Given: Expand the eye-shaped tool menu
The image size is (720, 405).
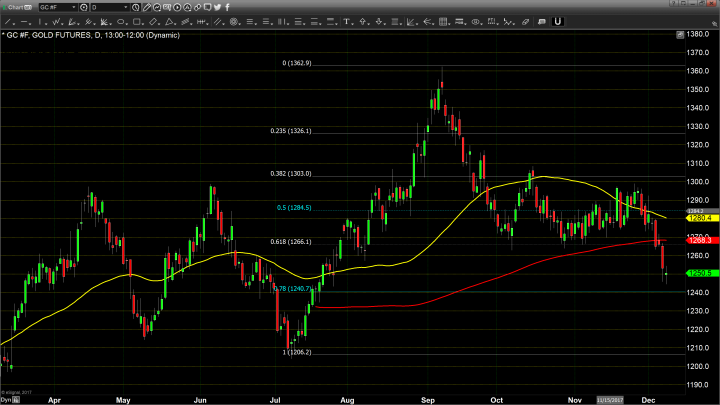Looking at the screenshot, I should pyautogui.click(x=476, y=22).
